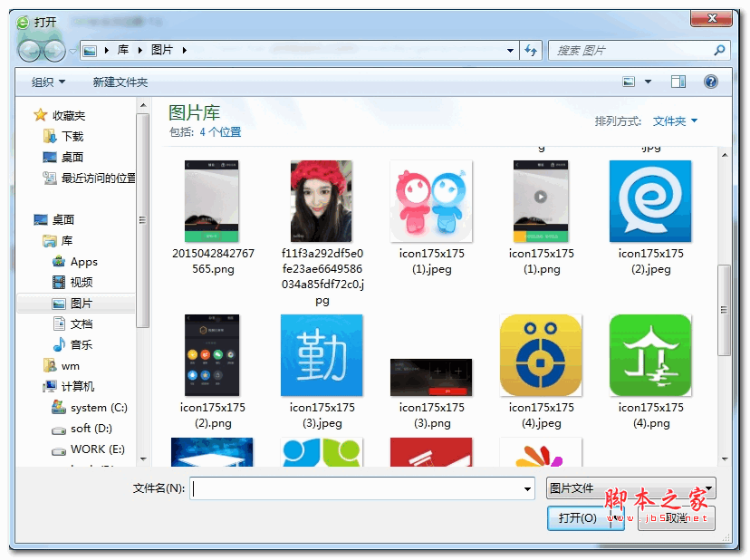Close the 打开 dialog with X

pos(712,18)
